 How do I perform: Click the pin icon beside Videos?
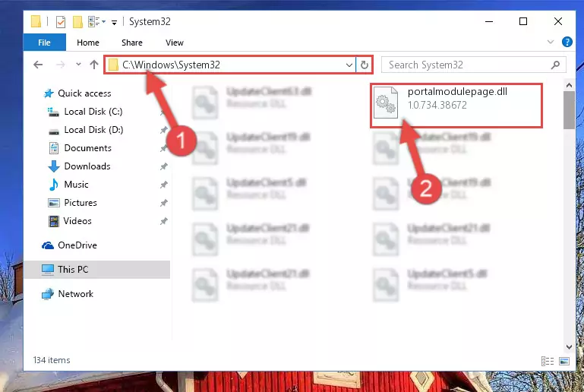coord(163,221)
